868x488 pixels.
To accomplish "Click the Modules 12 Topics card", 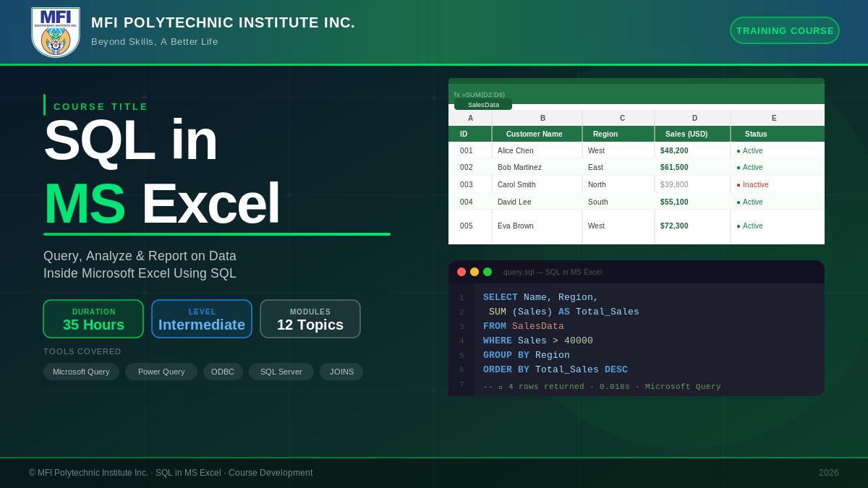I will pyautogui.click(x=310, y=319).
